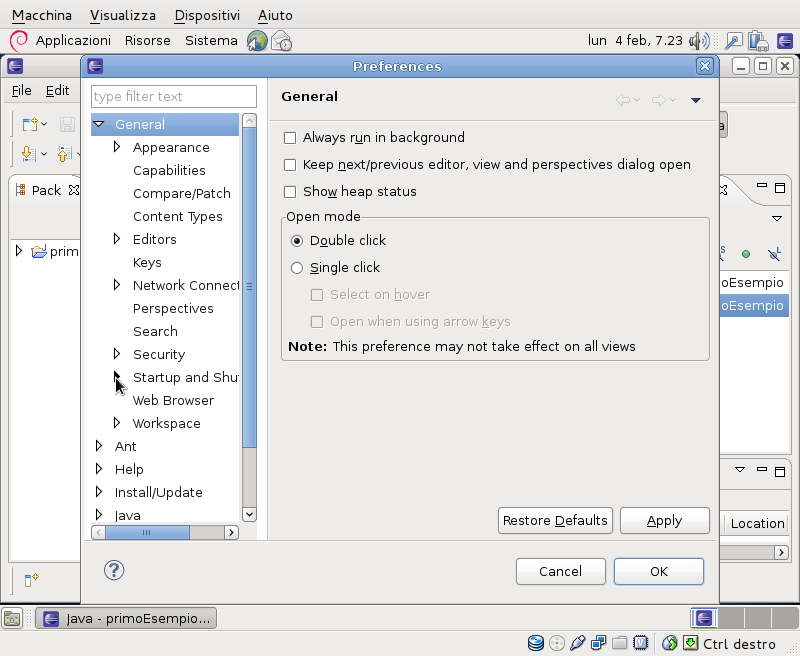This screenshot has height=656, width=800.
Task: Enable Always run in background
Action: tap(290, 138)
